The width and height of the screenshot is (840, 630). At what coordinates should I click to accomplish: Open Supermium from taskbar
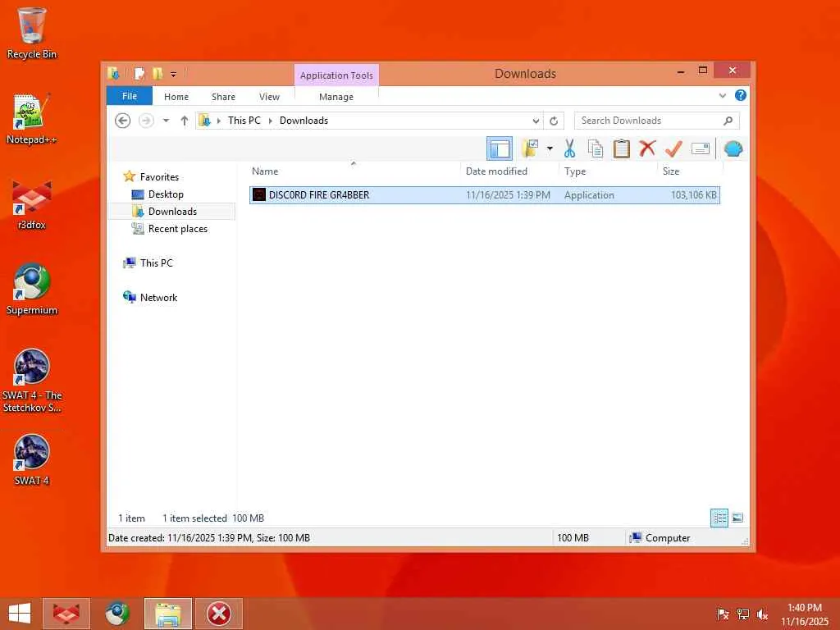116,614
